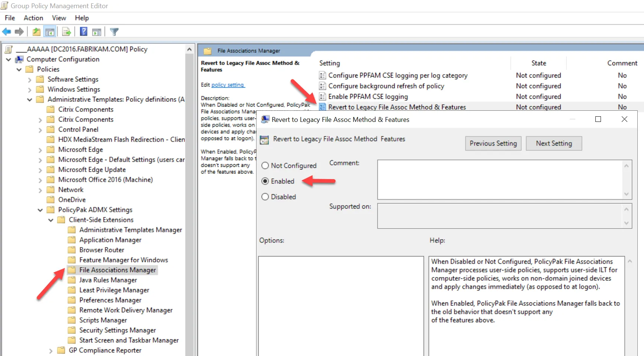This screenshot has height=356, width=644.
Task: Click the Comment text box
Action: pos(500,179)
